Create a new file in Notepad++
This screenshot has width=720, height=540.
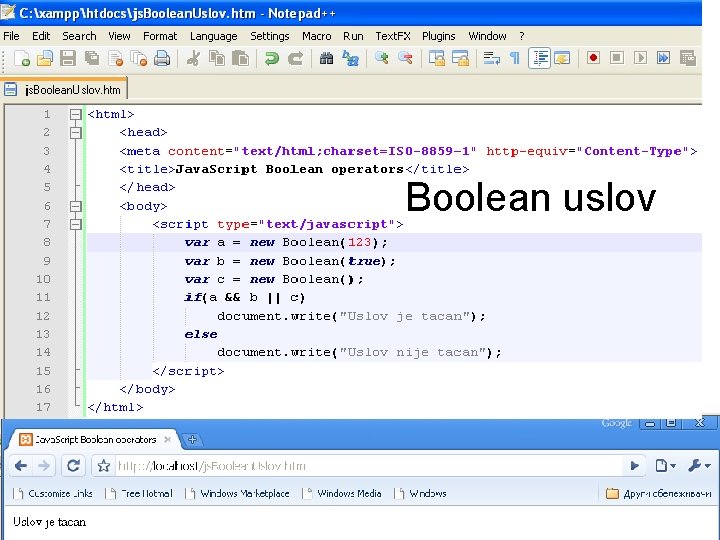(22, 58)
